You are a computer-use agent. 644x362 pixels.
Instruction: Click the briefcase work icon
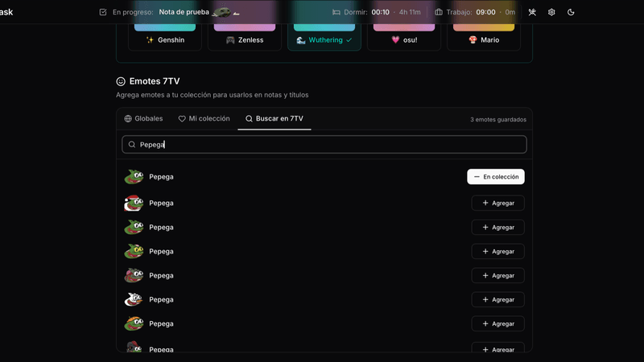(x=439, y=12)
